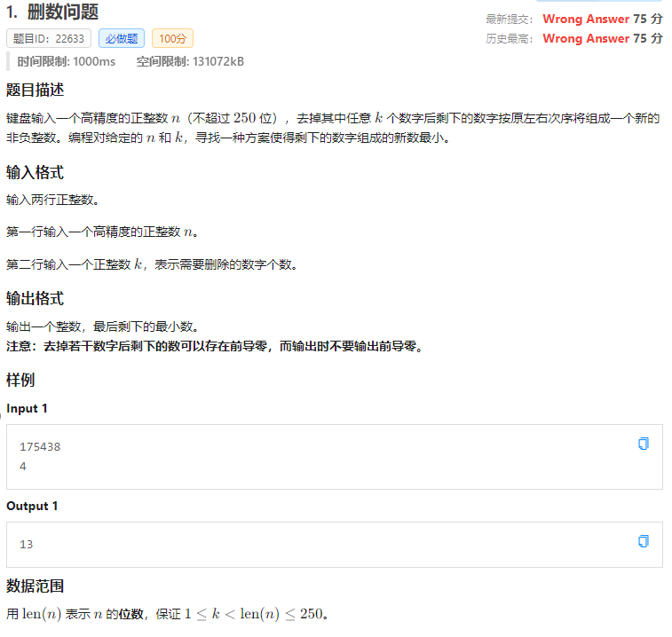Select the 样例 section heading
The image size is (672, 637).
click(20, 380)
